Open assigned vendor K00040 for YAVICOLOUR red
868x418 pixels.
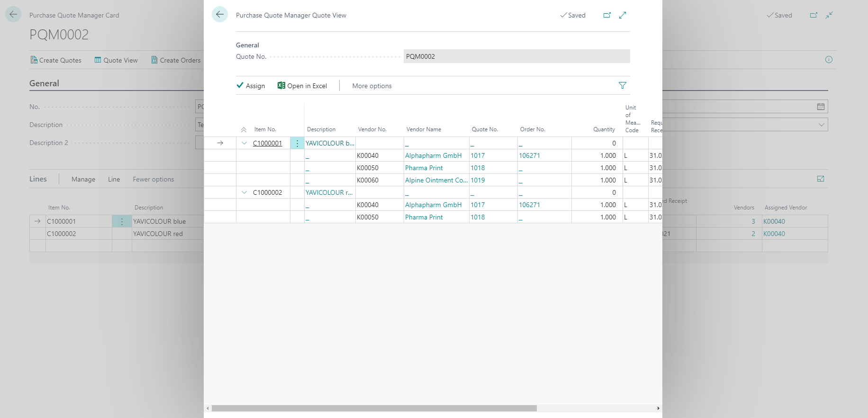(774, 234)
